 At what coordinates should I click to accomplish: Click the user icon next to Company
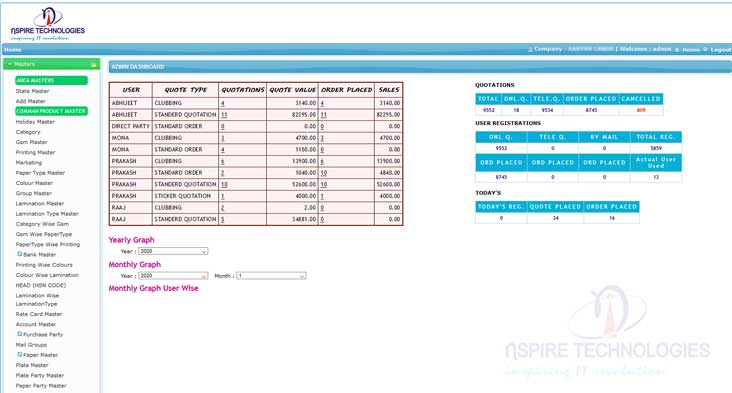coord(530,49)
